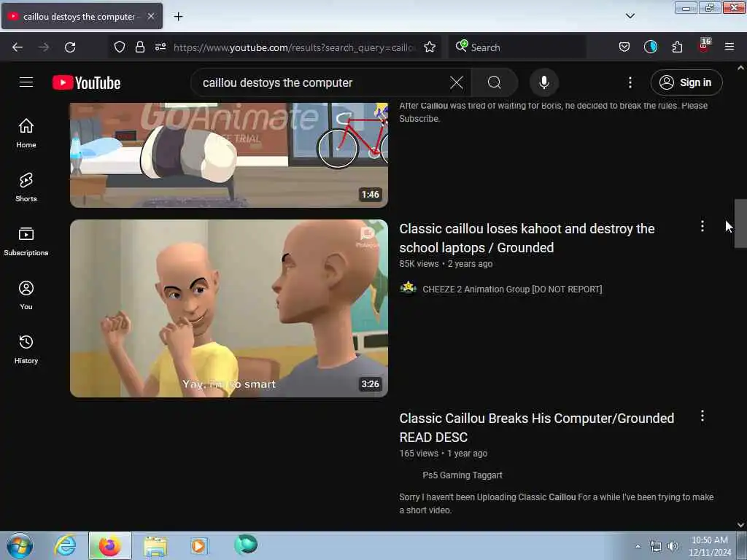
Task: Open the volume speaker tray icon
Action: [x=673, y=546]
